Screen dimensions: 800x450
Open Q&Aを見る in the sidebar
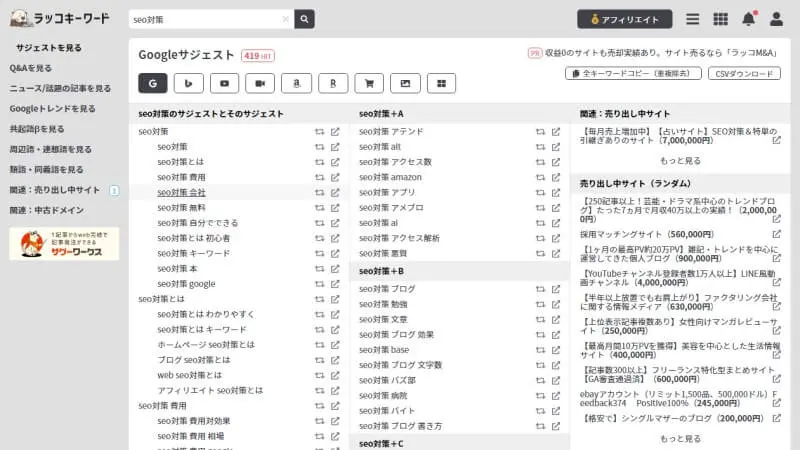tap(31, 68)
